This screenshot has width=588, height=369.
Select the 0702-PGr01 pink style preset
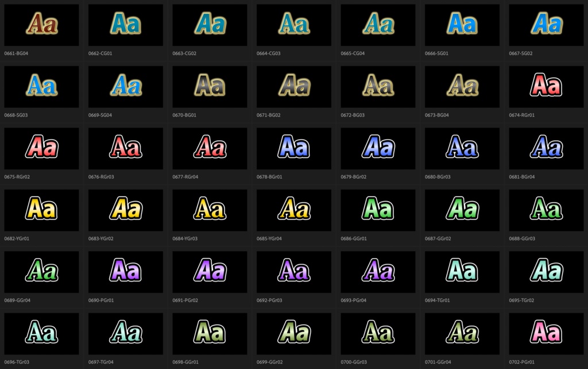click(545, 333)
